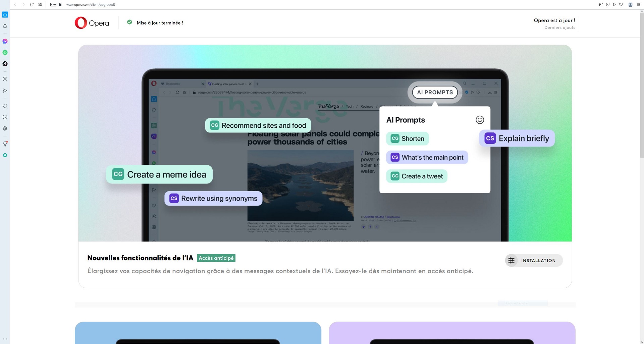Open the 'Derniers ajouts' link

click(x=559, y=27)
